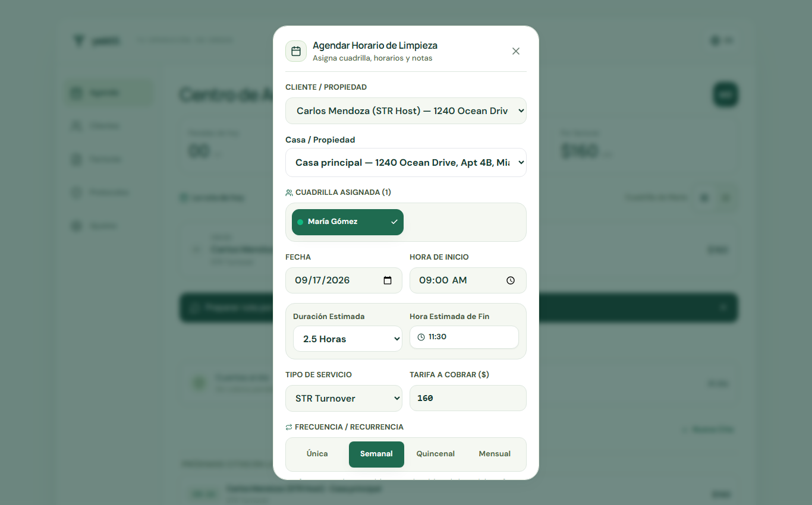Select the Semanal frequency tab

pyautogui.click(x=376, y=454)
